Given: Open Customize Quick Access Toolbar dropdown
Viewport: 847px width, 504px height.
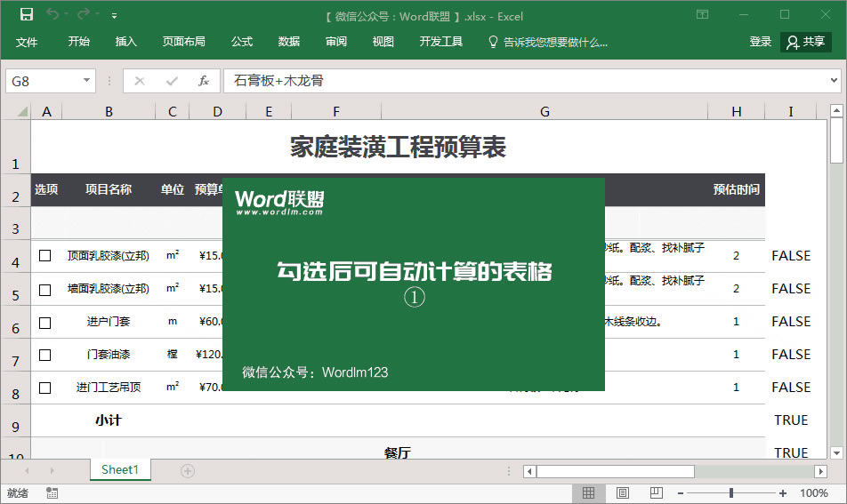Looking at the screenshot, I should click(x=114, y=16).
